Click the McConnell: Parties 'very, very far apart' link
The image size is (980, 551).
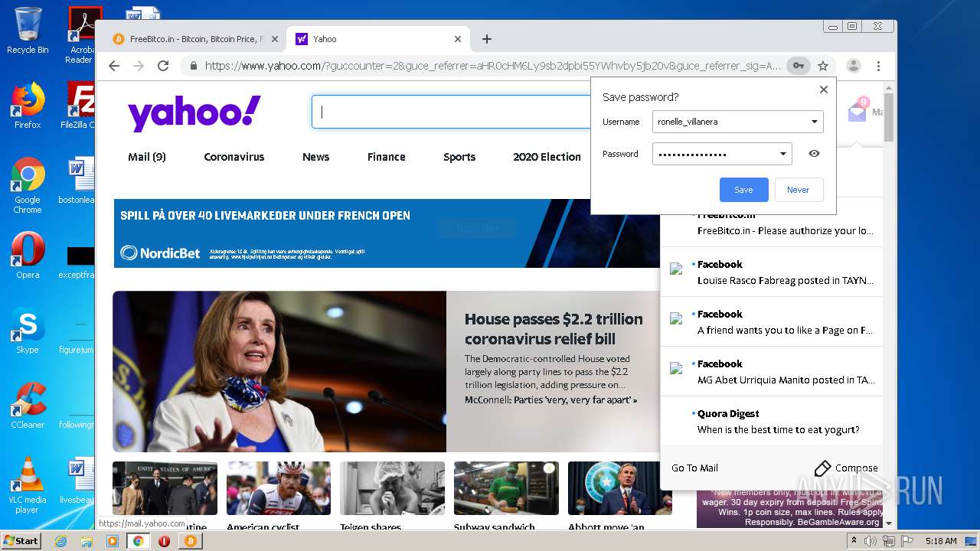pyautogui.click(x=550, y=400)
